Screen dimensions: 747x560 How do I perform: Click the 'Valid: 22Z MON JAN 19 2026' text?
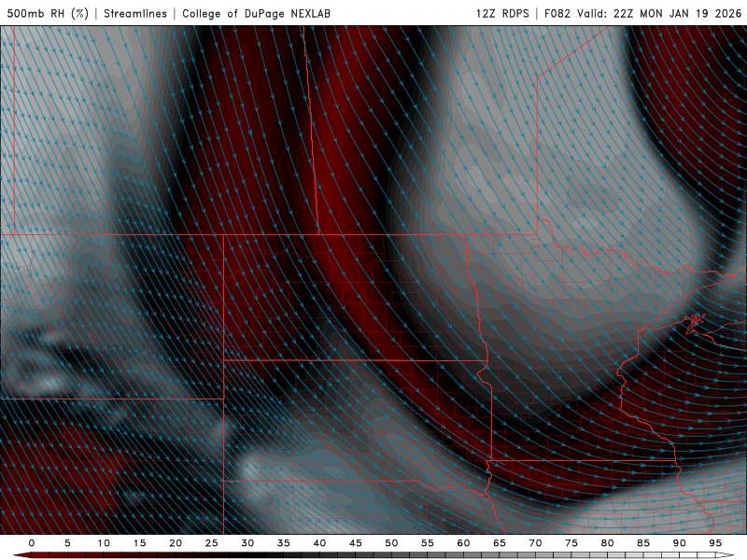pos(660,13)
